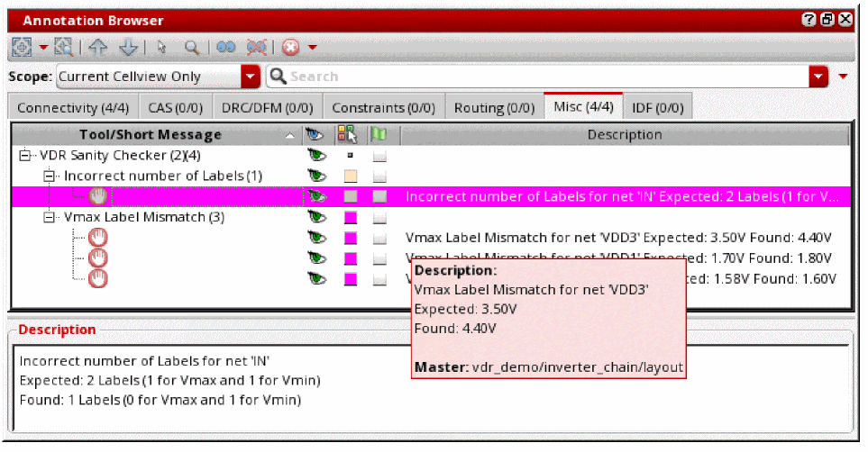Image resolution: width=868 pixels, height=452 pixels.
Task: Select VDR Sanity Checker (2)(4) row
Action: tap(120, 156)
